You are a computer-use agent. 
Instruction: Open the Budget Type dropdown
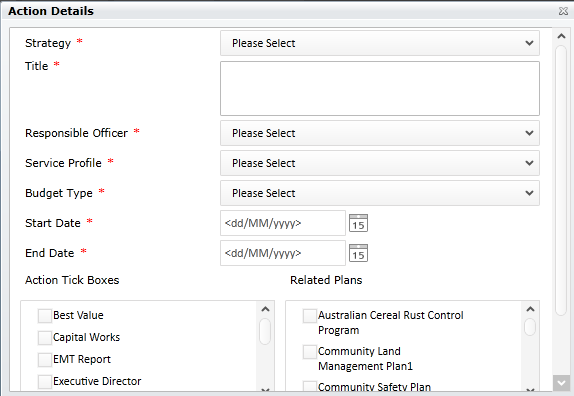[x=380, y=193]
